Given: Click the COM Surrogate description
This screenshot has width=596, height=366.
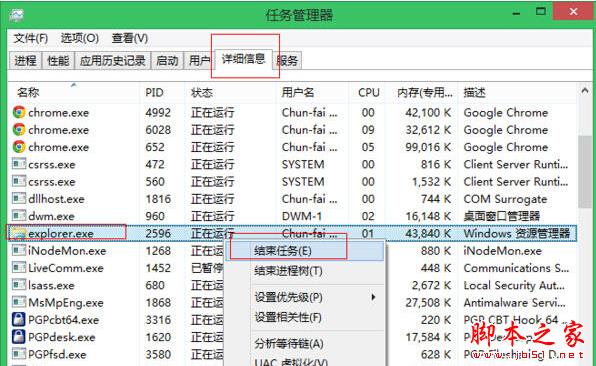Looking at the screenshot, I should (x=505, y=199).
